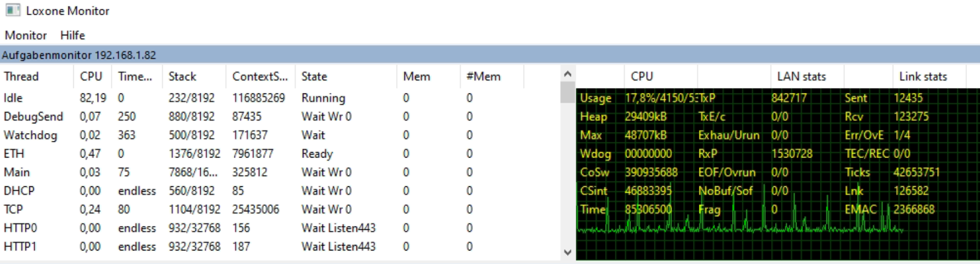
Task: Select the DebugSend thread row
Action: 279,116
